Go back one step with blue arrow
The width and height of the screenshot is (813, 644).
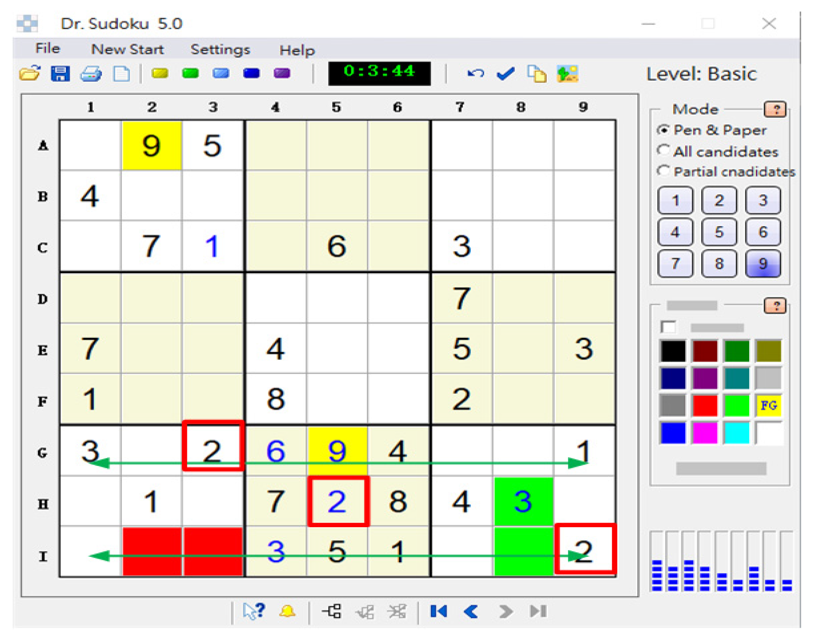click(x=471, y=611)
